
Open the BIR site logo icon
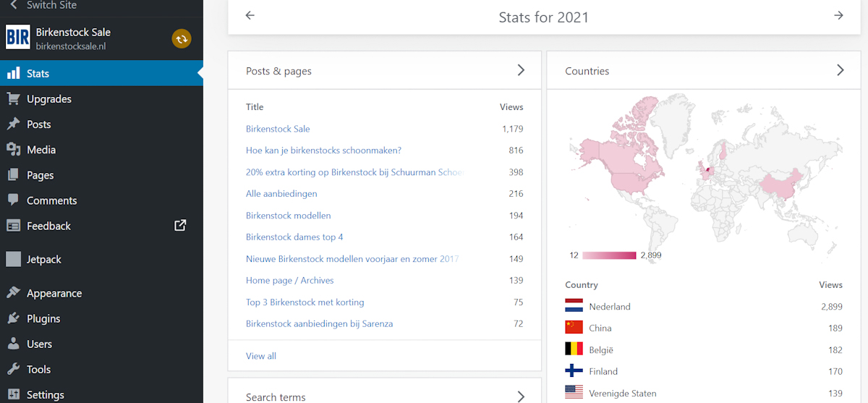pos(18,38)
